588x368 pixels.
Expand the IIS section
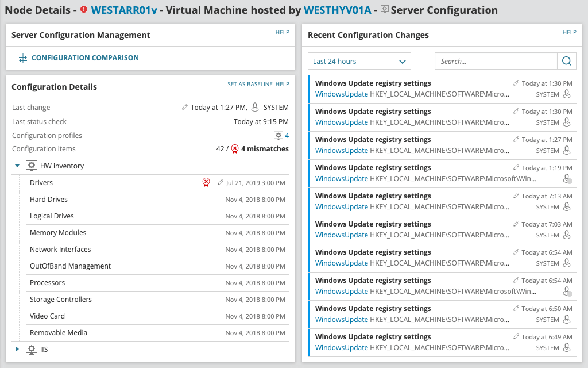(x=17, y=349)
